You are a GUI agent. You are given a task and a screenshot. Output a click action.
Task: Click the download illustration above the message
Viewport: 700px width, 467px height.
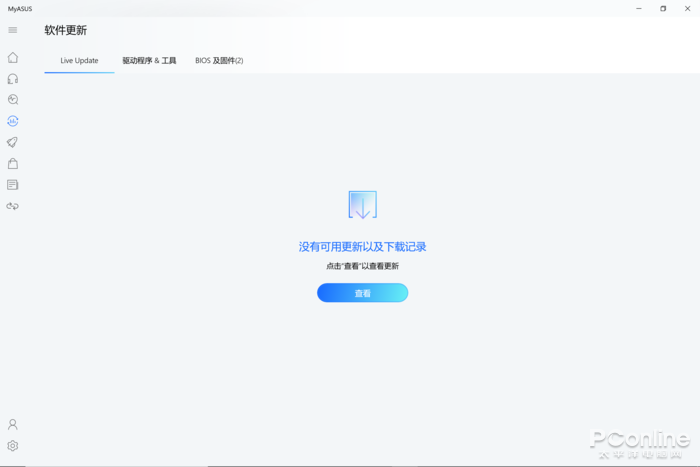click(362, 205)
